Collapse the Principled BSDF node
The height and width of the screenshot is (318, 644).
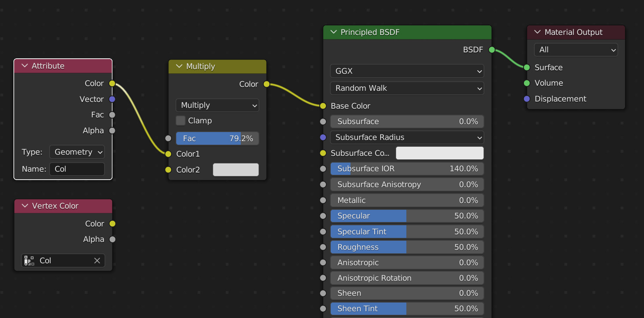333,32
